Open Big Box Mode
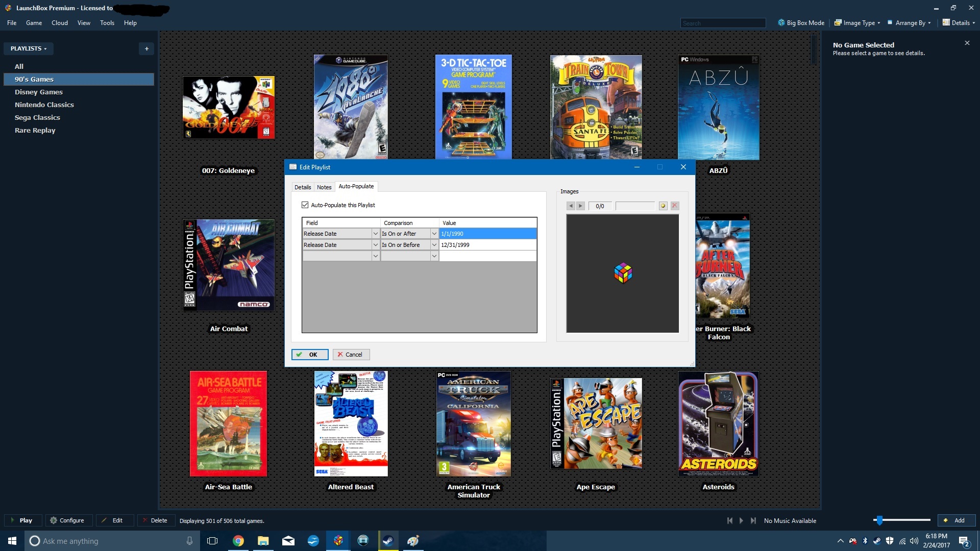Image resolution: width=980 pixels, height=551 pixels. pos(801,23)
